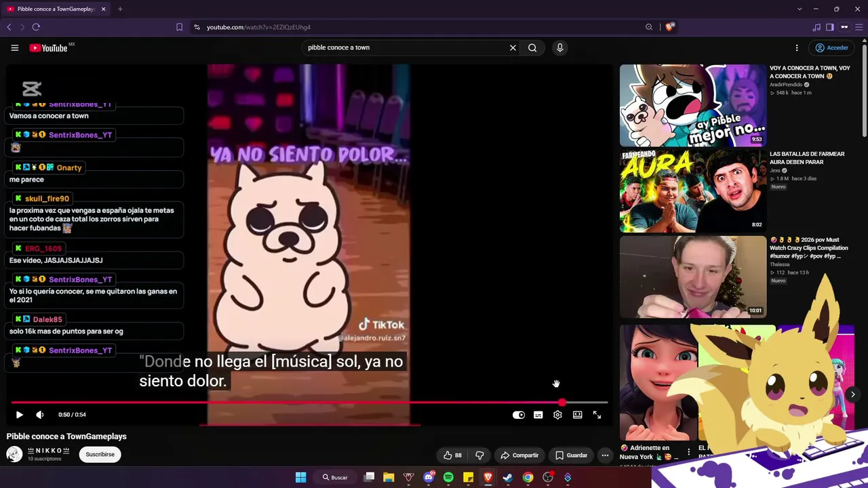Screen dimensions: 868x488
Task: Open Discord from the taskbar
Action: (x=429, y=477)
